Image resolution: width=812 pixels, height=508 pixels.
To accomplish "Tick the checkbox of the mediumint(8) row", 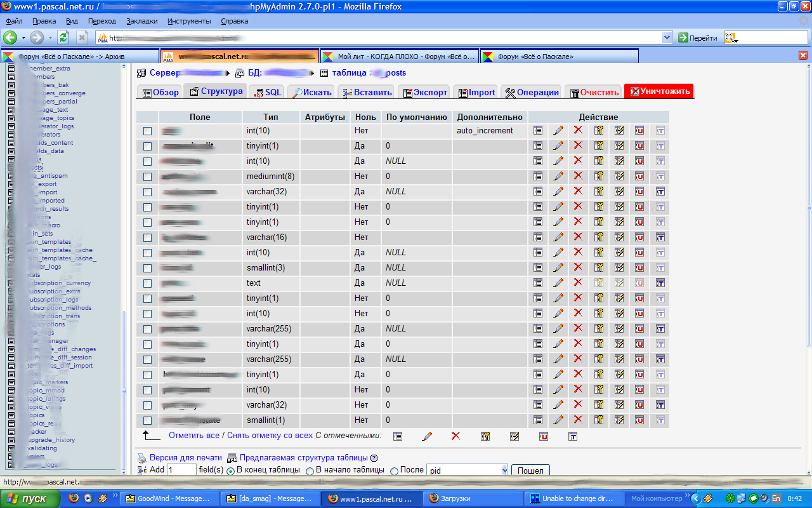I will (147, 177).
